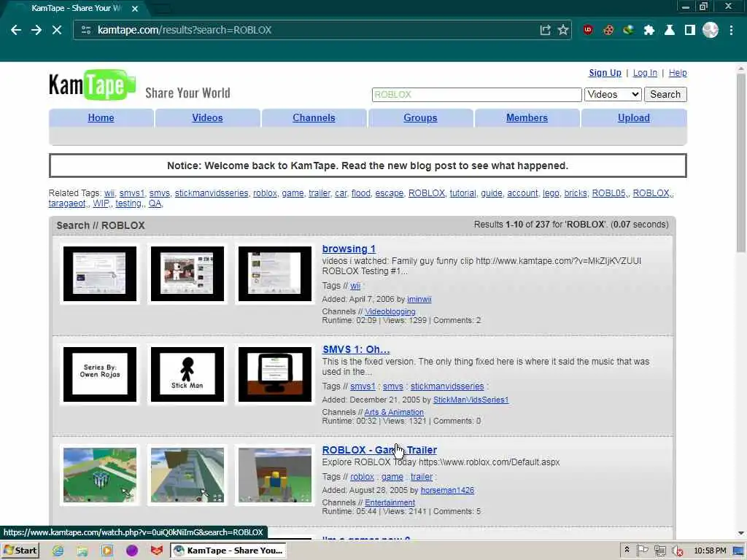Click the Sign Up link
Image resolution: width=747 pixels, height=560 pixels.
[605, 73]
